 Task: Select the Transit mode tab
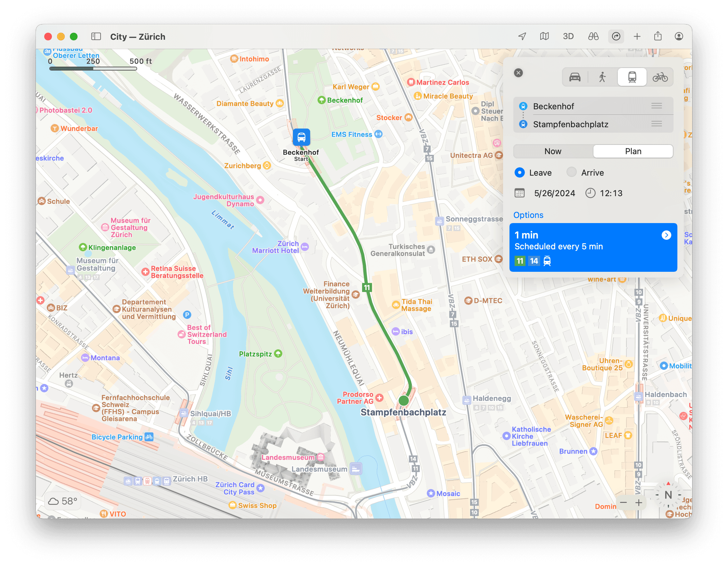[x=632, y=77]
